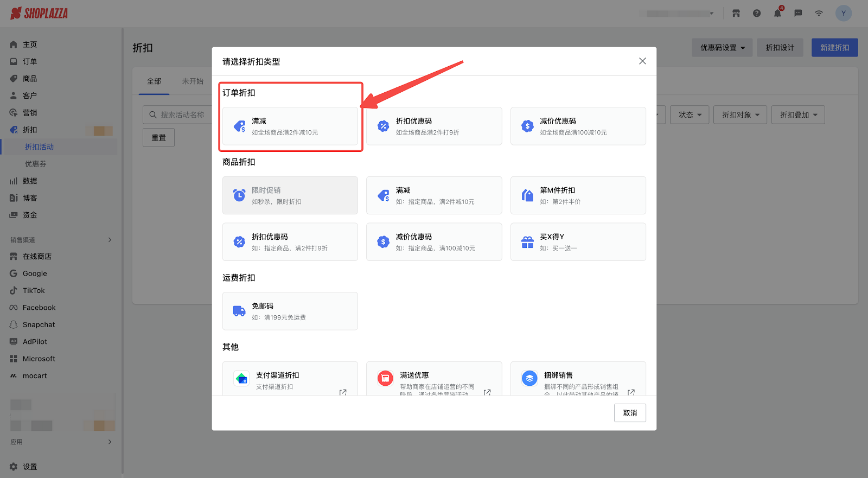The width and height of the screenshot is (868, 478).
Task: Open 优惠券 in the sidebar menu
Action: click(x=36, y=164)
